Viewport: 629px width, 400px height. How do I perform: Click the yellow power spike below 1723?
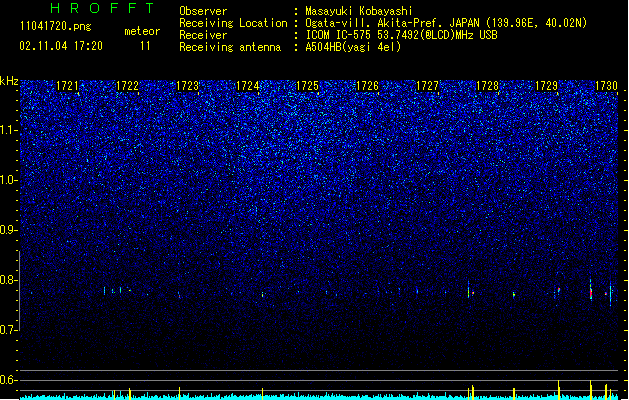179,393
